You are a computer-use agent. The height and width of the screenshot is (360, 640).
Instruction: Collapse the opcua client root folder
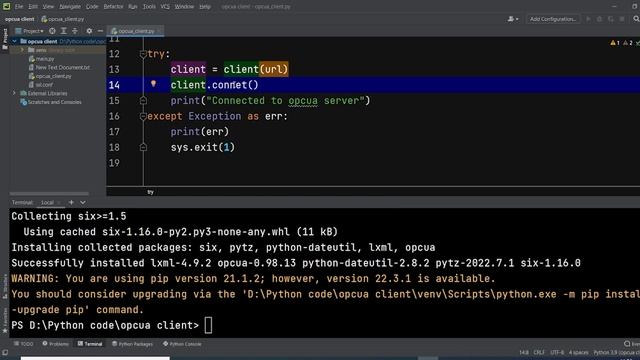(x=14, y=41)
